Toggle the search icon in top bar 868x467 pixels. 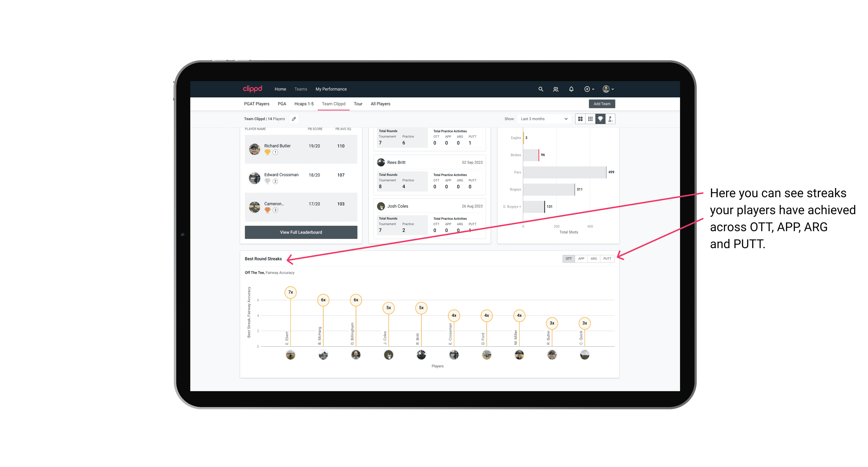point(540,89)
